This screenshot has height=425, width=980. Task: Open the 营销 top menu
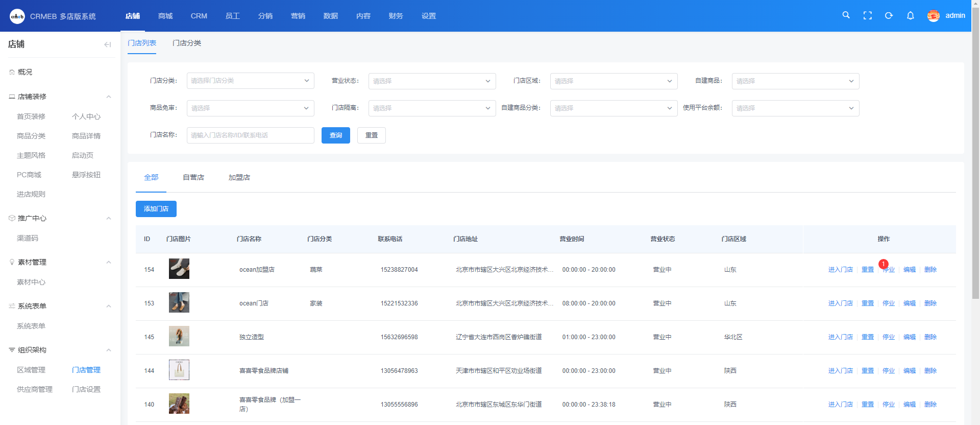(x=298, y=16)
